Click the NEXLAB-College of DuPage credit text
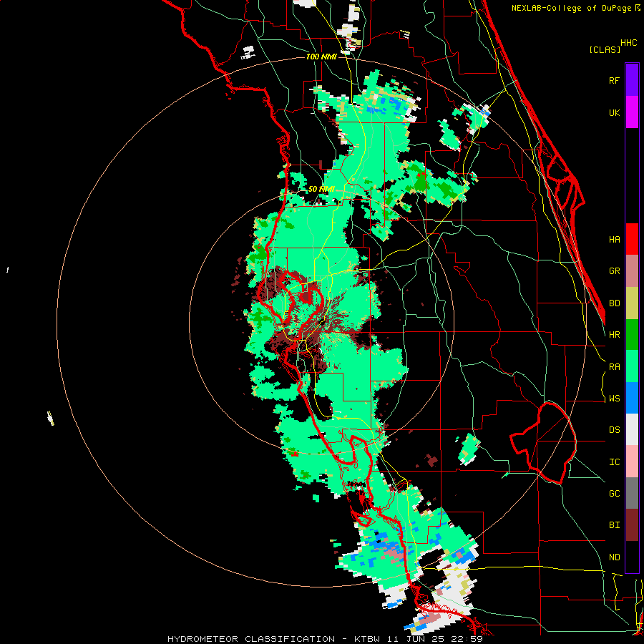Viewport: 644px width, 644px height. [x=571, y=8]
